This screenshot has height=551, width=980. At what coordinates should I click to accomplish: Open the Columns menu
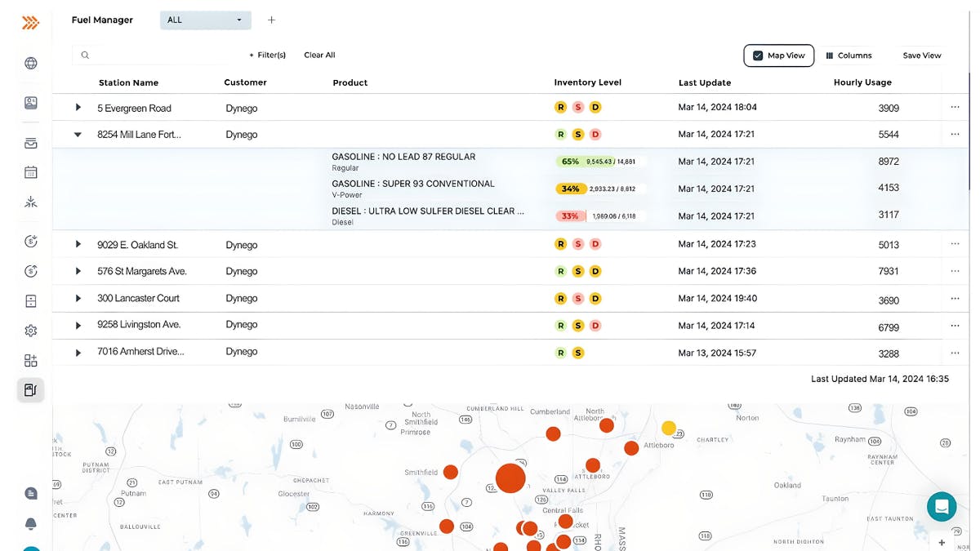(849, 55)
